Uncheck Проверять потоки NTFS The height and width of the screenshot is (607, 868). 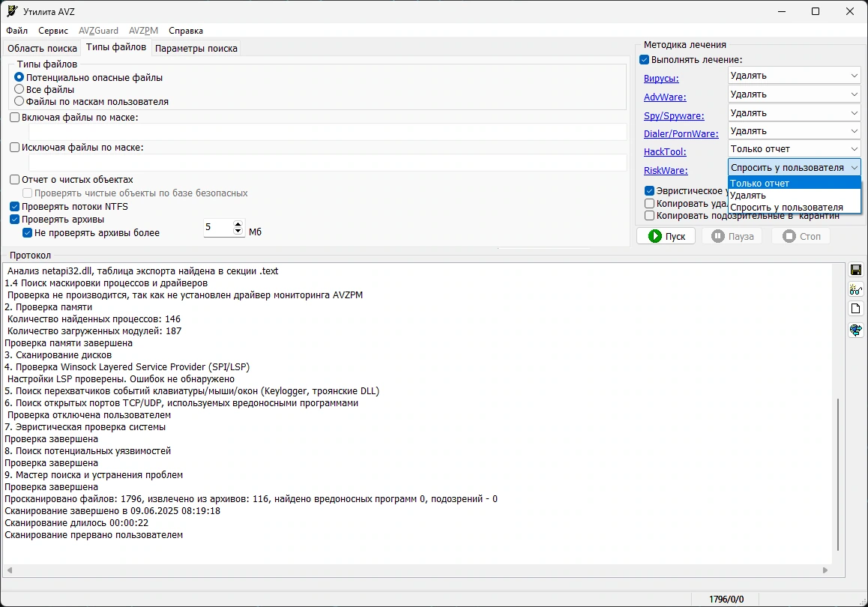15,206
